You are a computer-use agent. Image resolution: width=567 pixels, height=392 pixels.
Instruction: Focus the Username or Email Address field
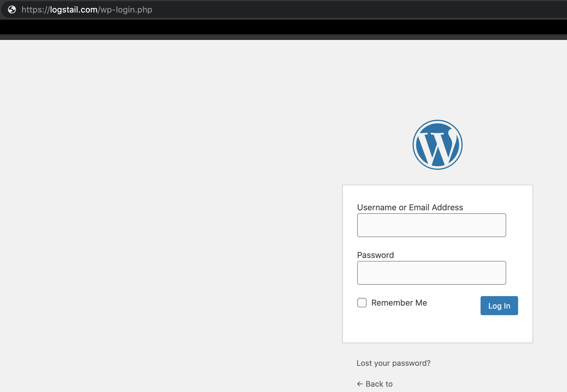coord(431,225)
